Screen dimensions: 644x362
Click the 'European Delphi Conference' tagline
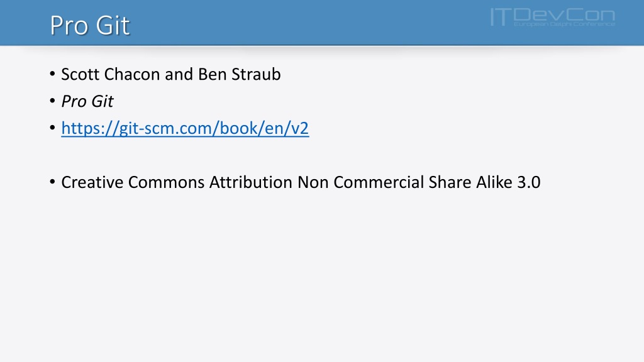564,25
